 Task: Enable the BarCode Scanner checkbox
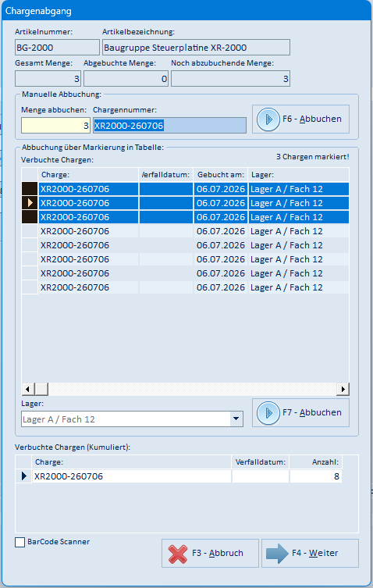point(20,542)
